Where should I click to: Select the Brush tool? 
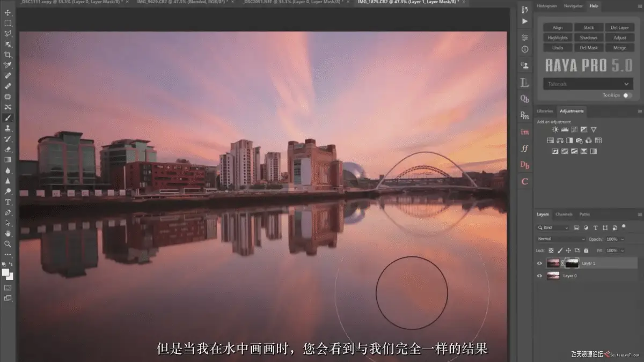point(8,117)
